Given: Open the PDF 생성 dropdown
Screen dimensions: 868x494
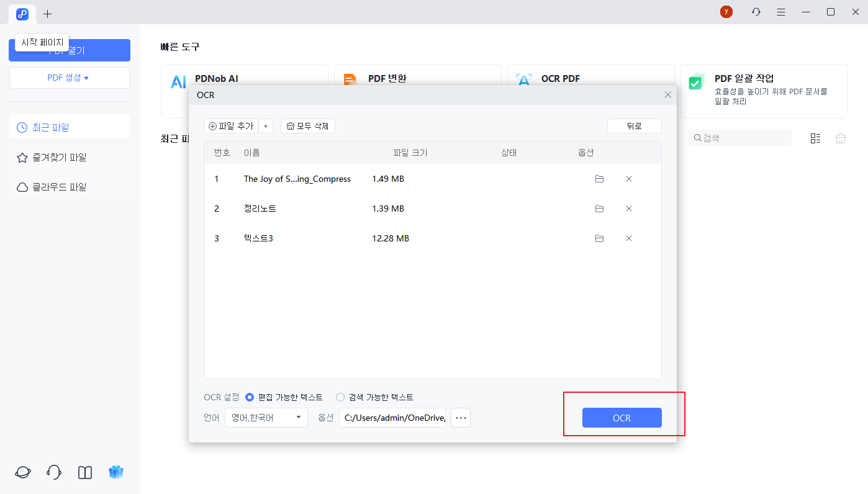Looking at the screenshot, I should (69, 78).
